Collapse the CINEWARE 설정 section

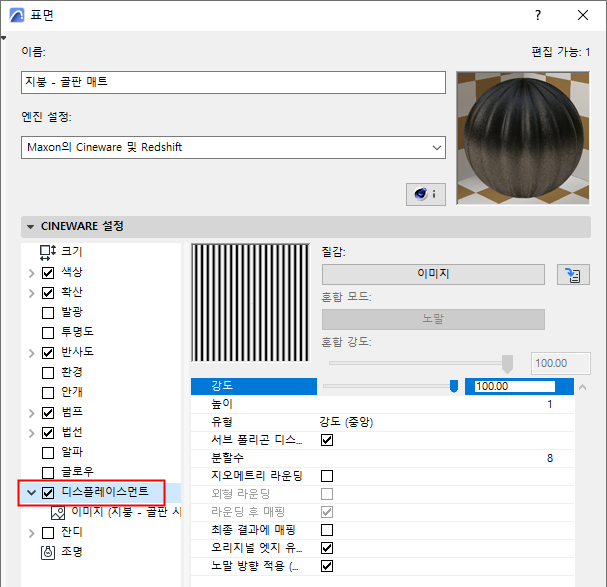31,227
